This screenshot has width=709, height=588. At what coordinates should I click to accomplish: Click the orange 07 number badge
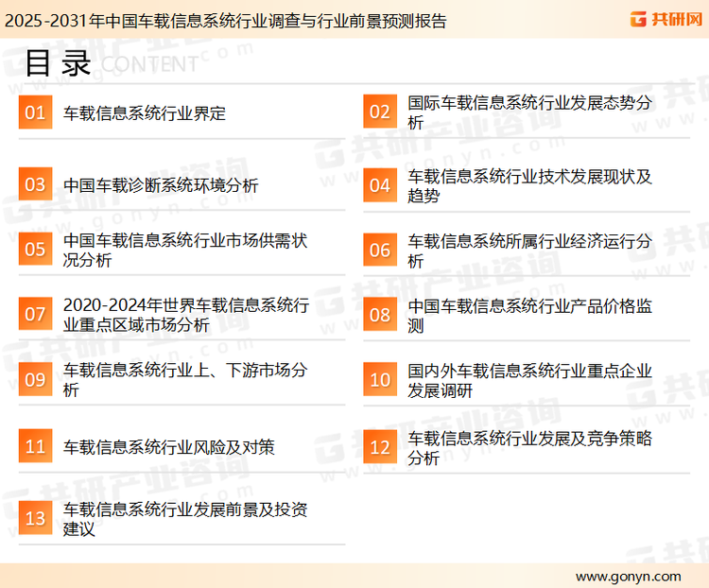[x=35, y=314]
